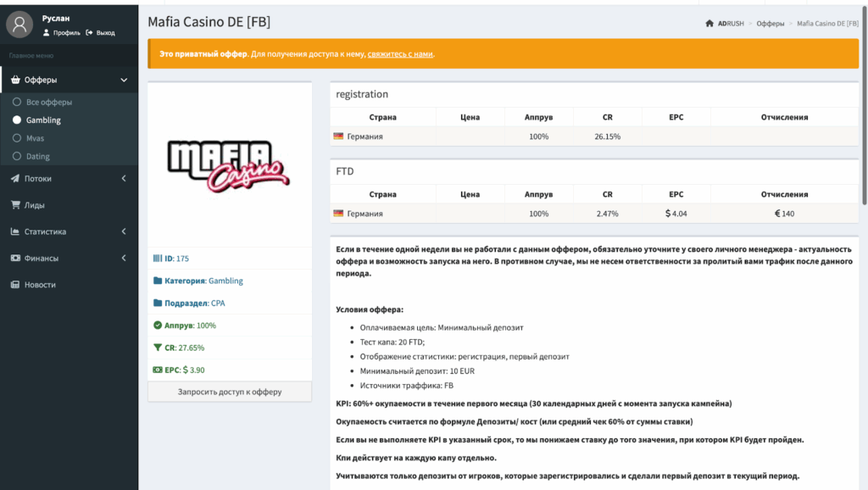This screenshot has height=490, width=868.
Task: Click the FTD table heading
Action: [x=345, y=171]
